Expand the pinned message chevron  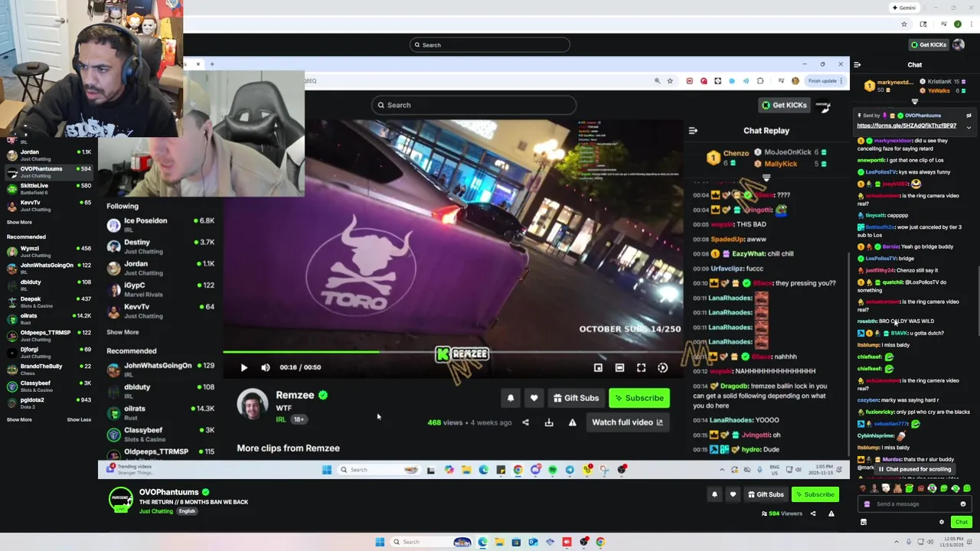click(x=969, y=127)
